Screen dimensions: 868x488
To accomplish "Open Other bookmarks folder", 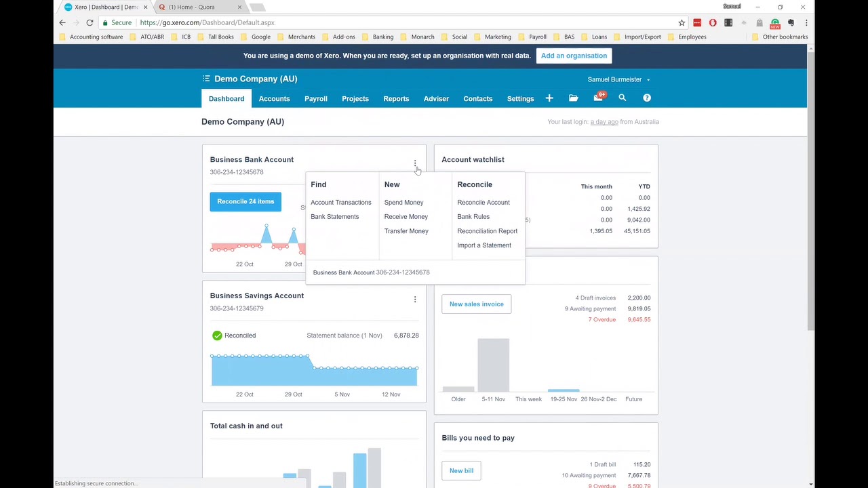I will (x=780, y=37).
